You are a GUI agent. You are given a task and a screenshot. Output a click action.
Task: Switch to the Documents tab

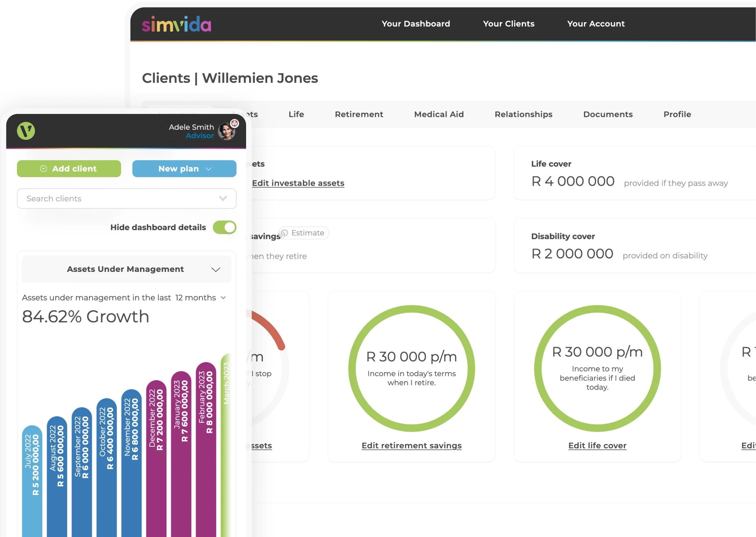[608, 114]
